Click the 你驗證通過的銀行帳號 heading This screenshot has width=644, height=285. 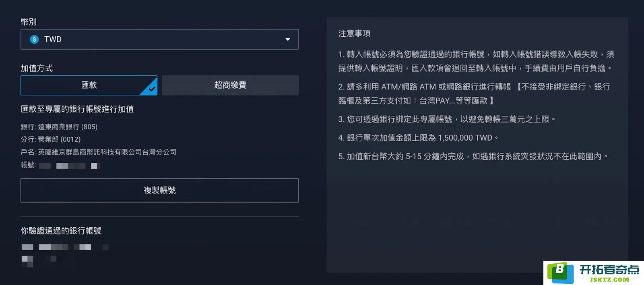tap(61, 231)
